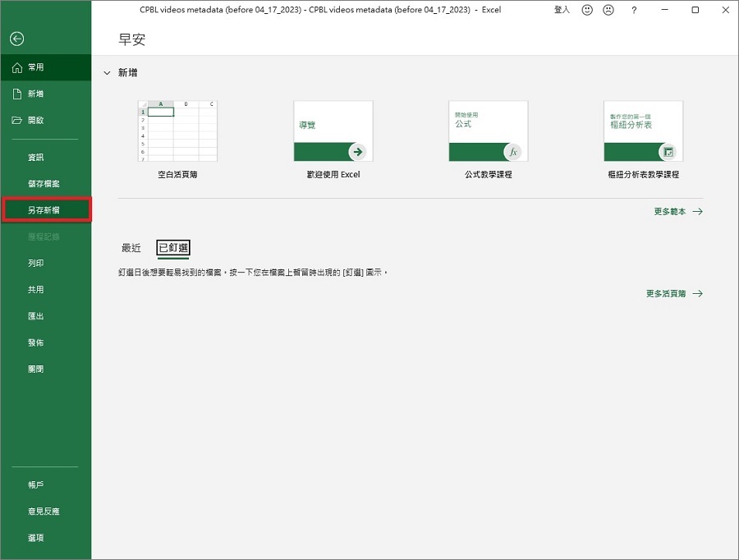Open 選項 at the sidebar bottom
739x560 pixels.
point(36,538)
